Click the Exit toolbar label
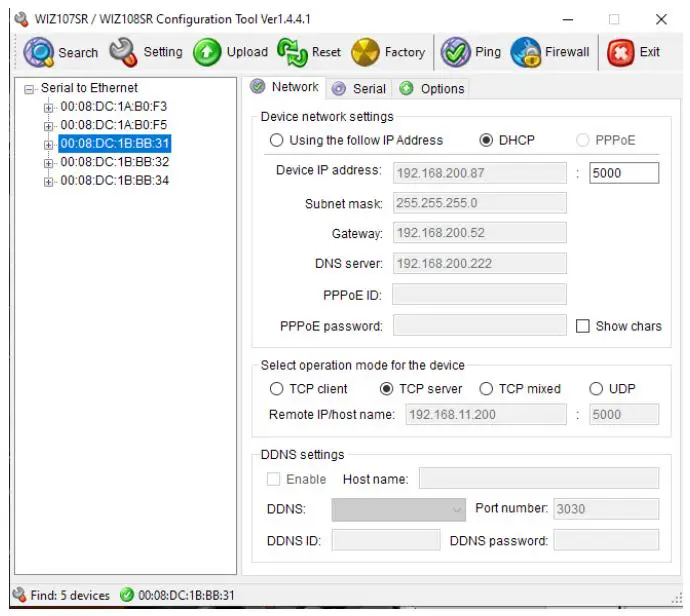The width and height of the screenshot is (690, 616). tap(650, 52)
